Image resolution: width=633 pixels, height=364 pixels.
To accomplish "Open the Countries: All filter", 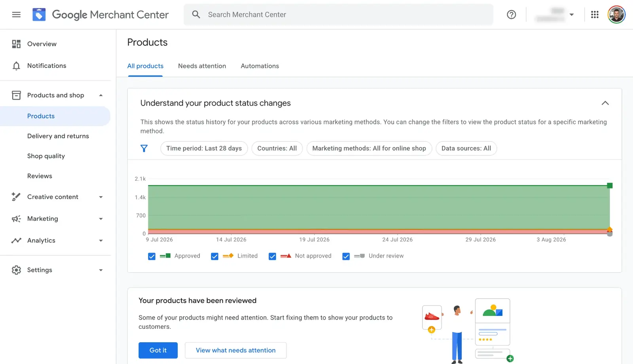I will [277, 148].
